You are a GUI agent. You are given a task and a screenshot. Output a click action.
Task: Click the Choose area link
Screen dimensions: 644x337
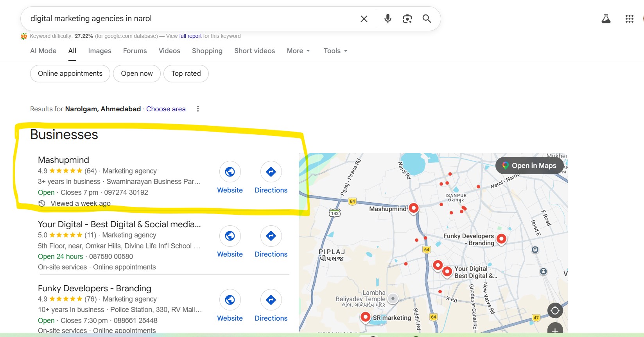(x=166, y=109)
